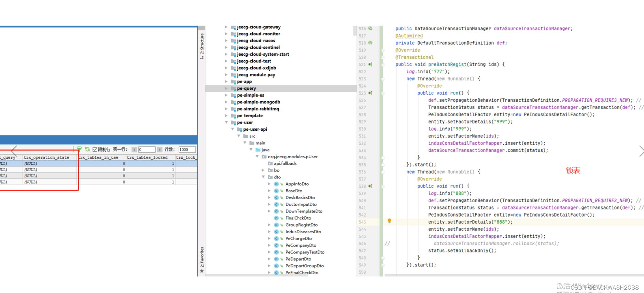Go to next rows with right arrow

tap(159, 149)
